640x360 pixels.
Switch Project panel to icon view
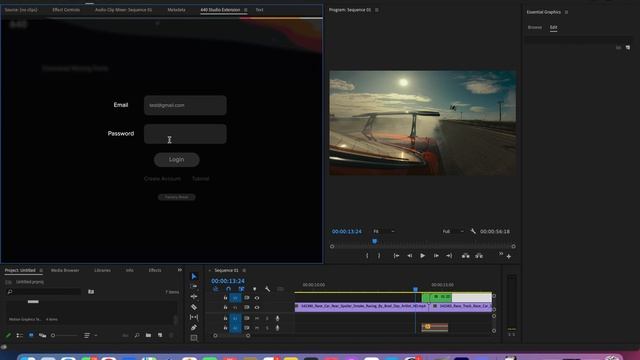31,335
